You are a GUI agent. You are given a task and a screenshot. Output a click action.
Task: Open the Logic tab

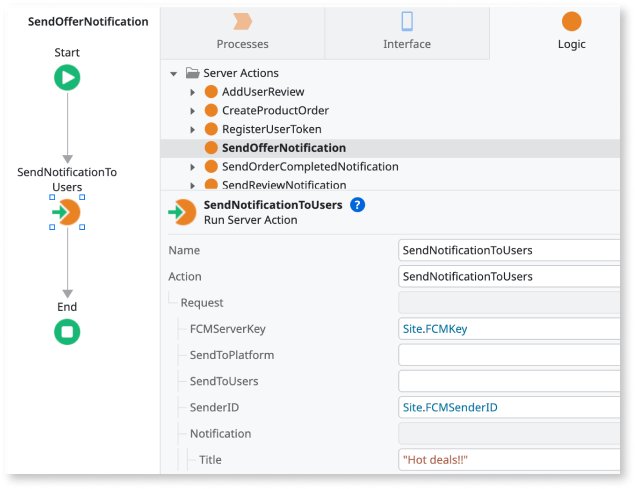pyautogui.click(x=571, y=30)
